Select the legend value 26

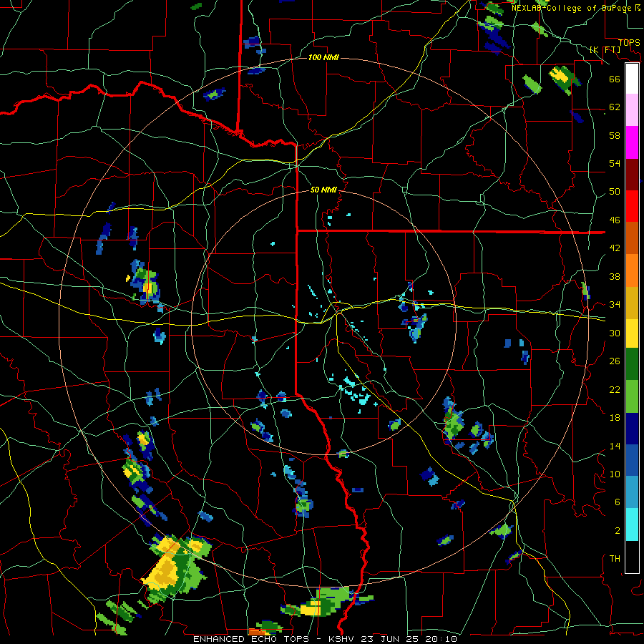pyautogui.click(x=615, y=361)
